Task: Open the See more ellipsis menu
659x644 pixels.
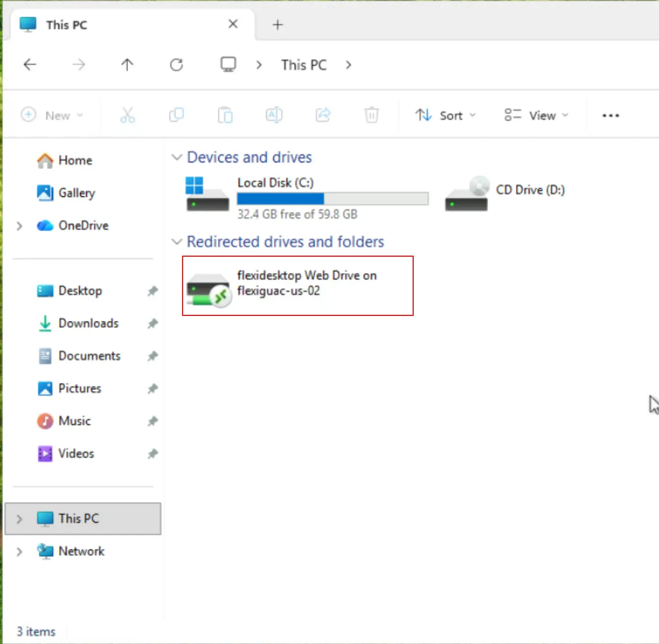Action: (611, 116)
